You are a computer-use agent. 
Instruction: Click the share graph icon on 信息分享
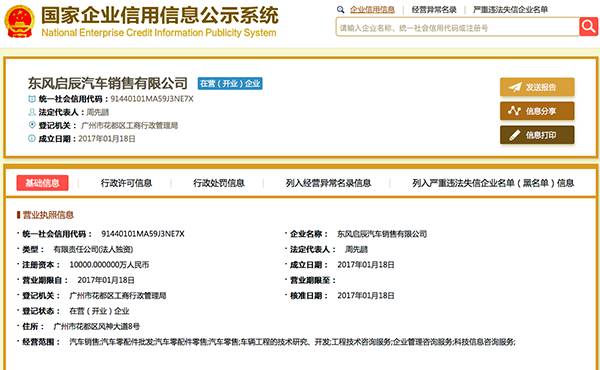514,111
